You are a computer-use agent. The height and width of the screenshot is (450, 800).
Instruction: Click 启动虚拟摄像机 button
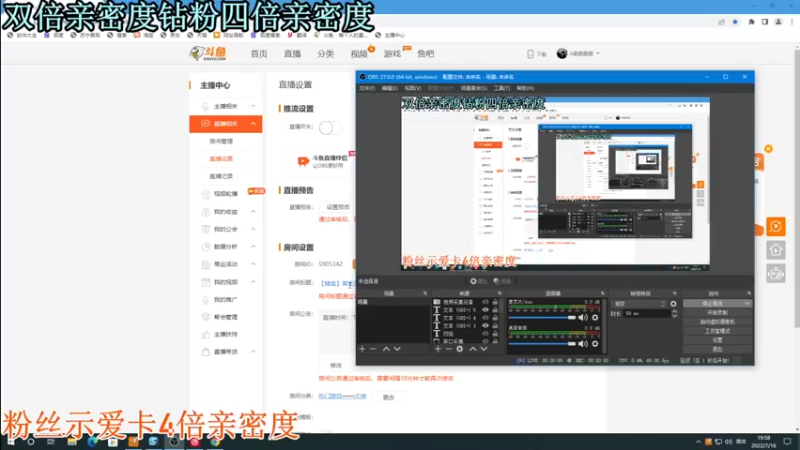coord(717,322)
